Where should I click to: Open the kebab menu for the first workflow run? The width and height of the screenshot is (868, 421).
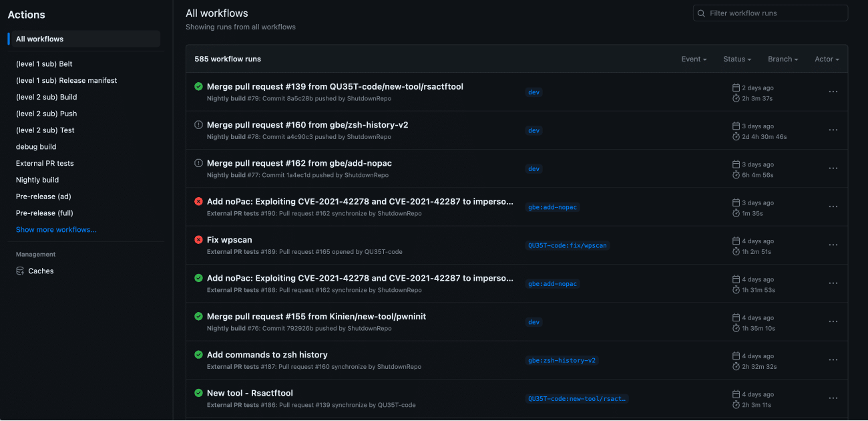coord(833,92)
